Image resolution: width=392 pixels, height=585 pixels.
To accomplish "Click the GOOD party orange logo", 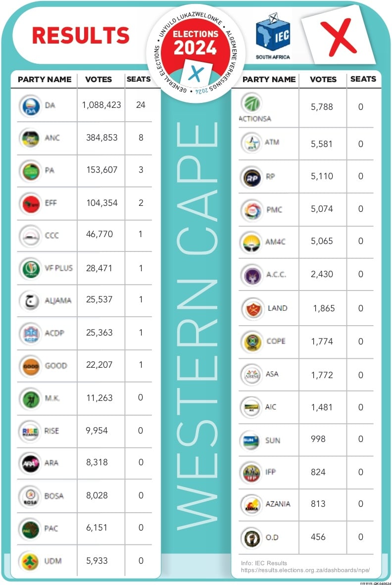I will point(30,366).
